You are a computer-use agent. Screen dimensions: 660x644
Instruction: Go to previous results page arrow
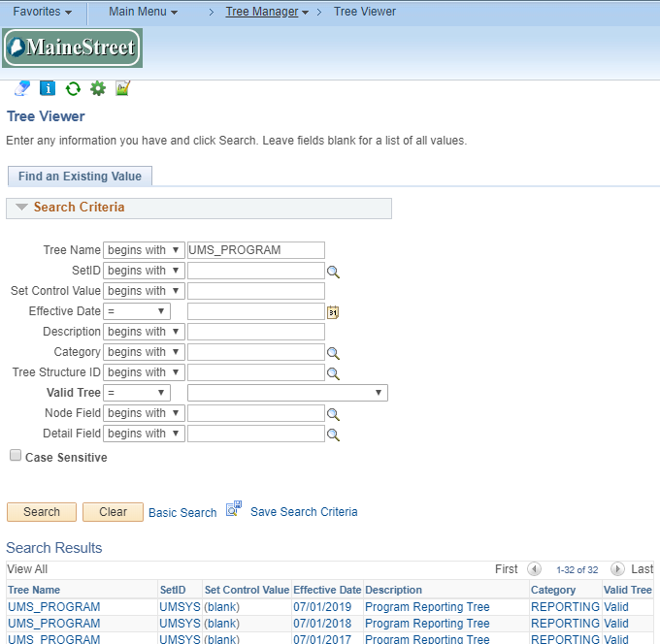(x=534, y=569)
